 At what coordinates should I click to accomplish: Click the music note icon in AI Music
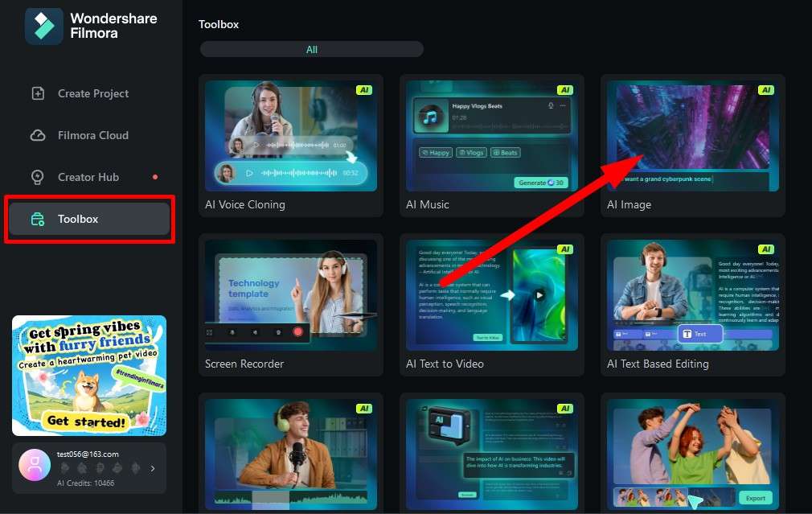[430, 117]
